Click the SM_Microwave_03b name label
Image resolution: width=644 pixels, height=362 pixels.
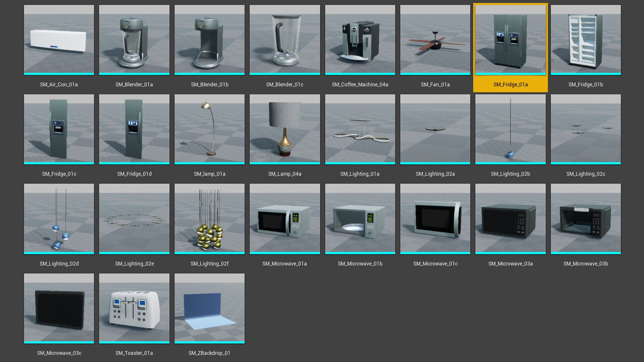[x=586, y=263]
